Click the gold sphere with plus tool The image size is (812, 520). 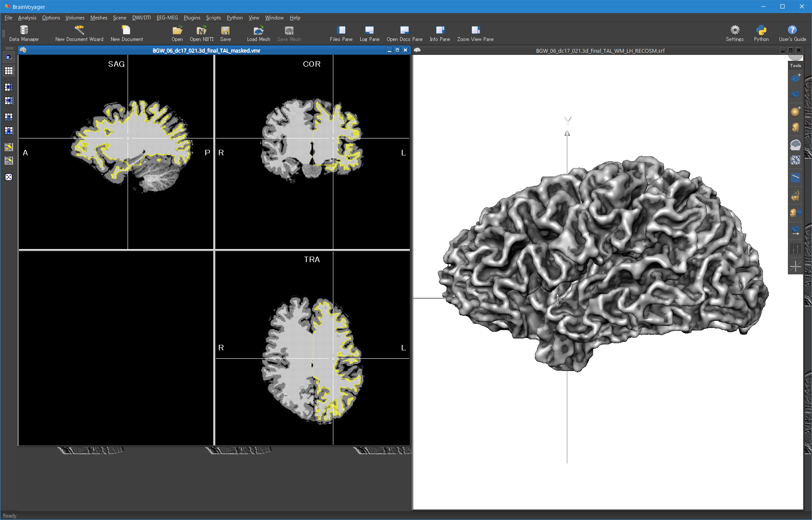click(x=796, y=111)
